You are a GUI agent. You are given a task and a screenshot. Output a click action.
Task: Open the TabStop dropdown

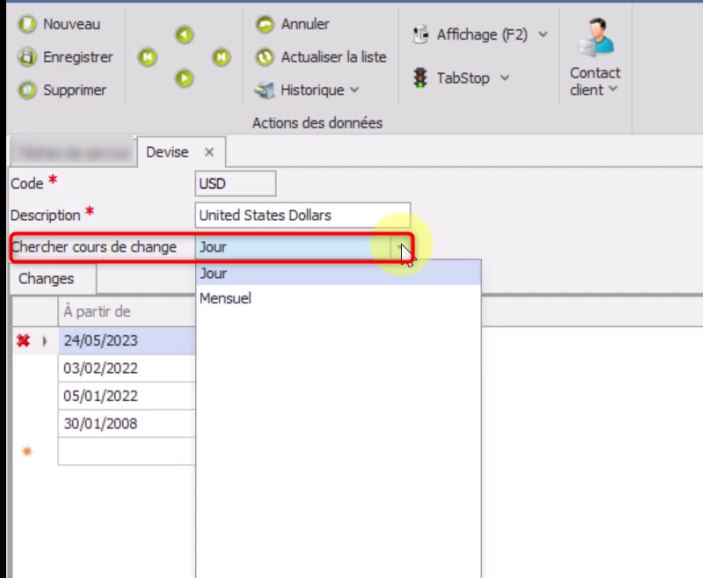click(x=461, y=78)
